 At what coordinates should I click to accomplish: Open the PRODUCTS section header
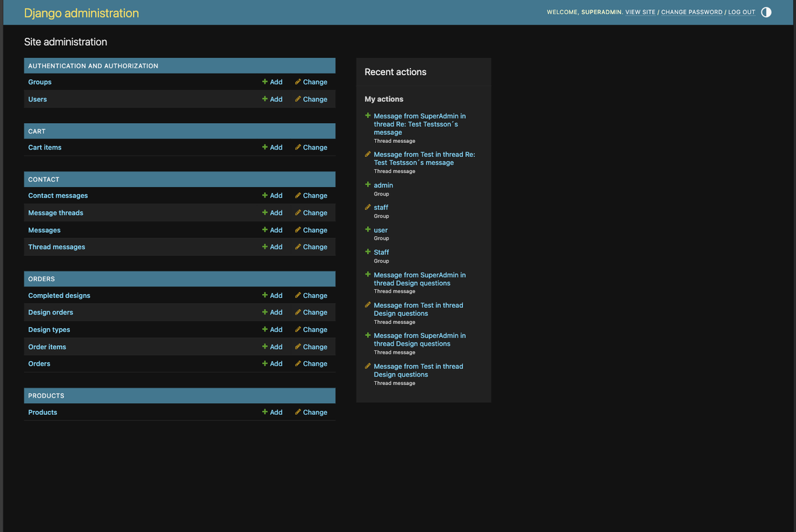pyautogui.click(x=46, y=396)
